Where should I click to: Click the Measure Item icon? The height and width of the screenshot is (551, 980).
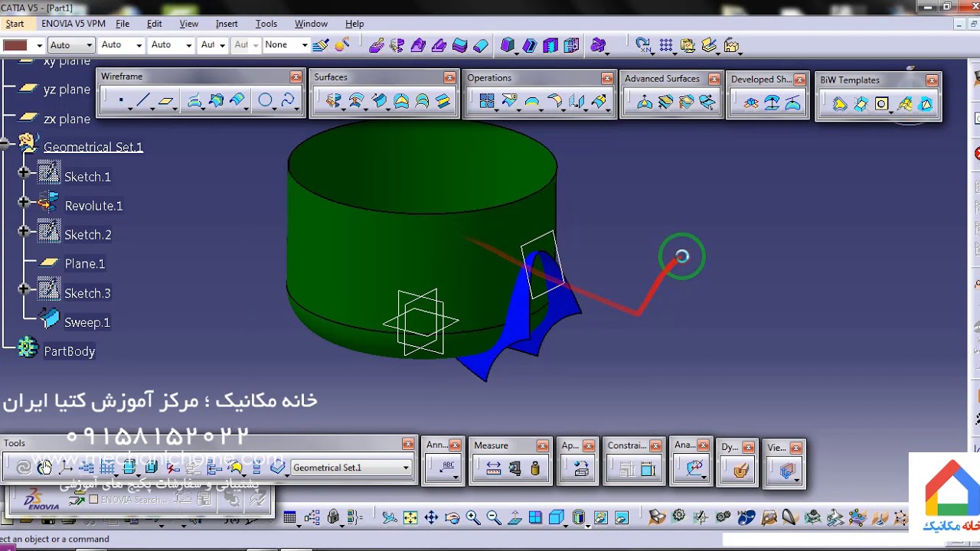click(x=514, y=468)
